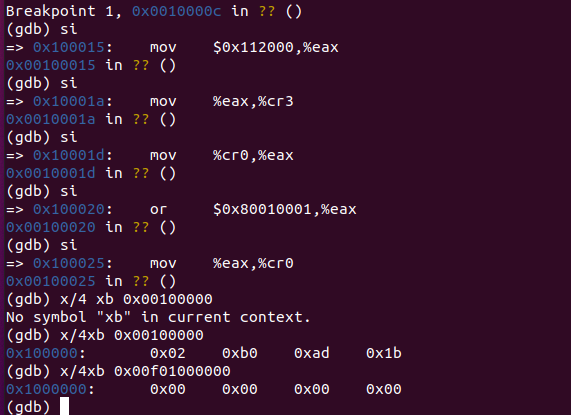Click the 'No symbol "xb"' error message

click(x=158, y=317)
